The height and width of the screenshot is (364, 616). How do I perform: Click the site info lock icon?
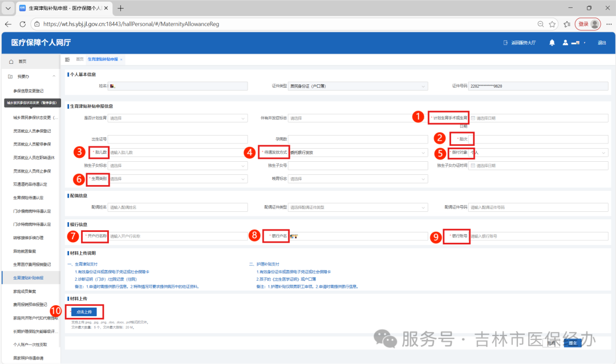[37, 24]
